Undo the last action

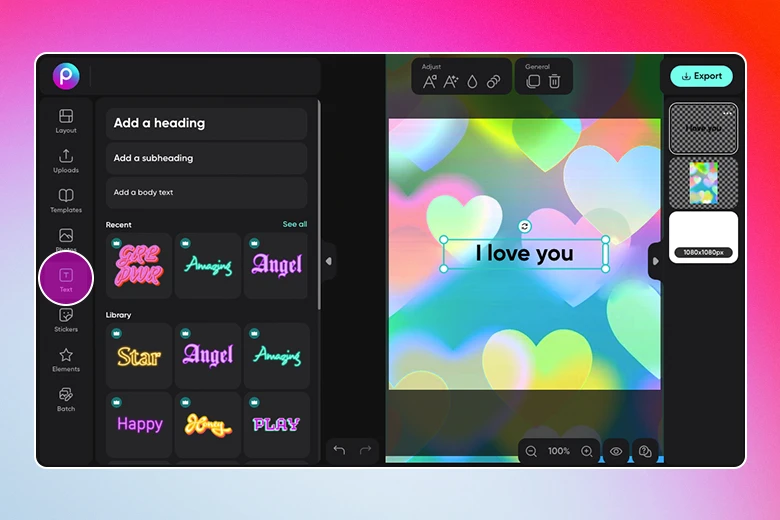point(339,450)
